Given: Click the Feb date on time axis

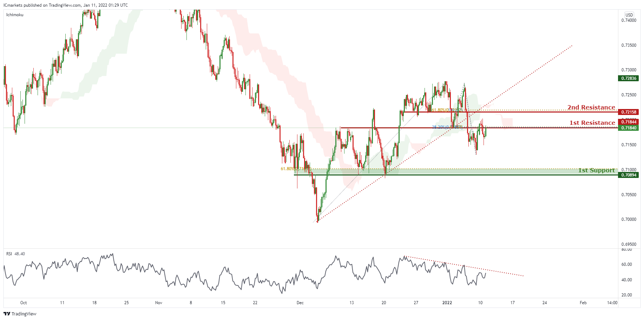Looking at the screenshot, I should coord(583,303).
